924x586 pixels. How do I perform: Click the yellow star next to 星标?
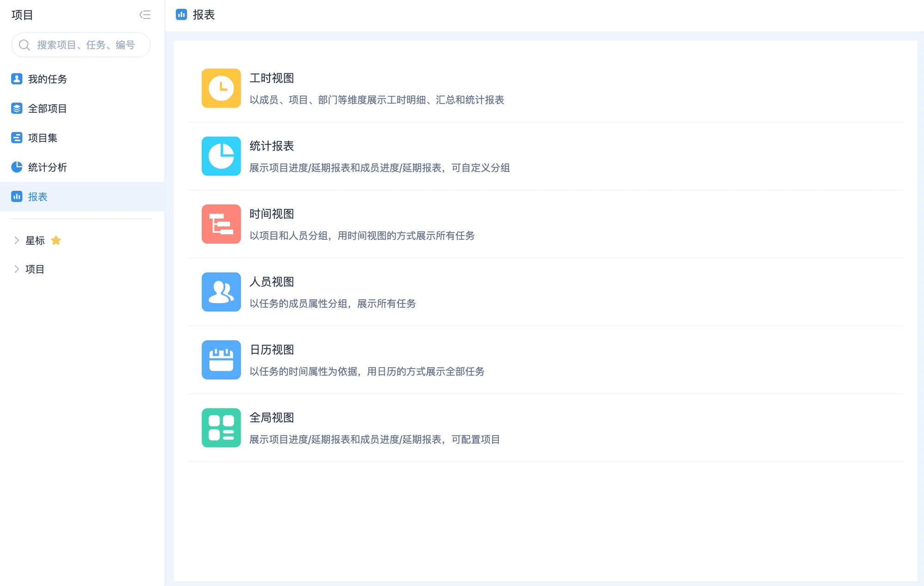click(56, 240)
